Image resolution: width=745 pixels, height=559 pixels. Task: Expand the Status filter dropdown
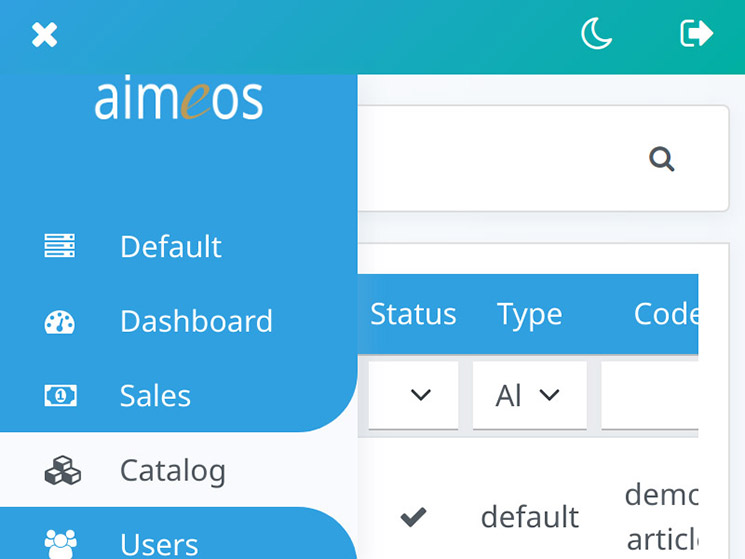[414, 395]
